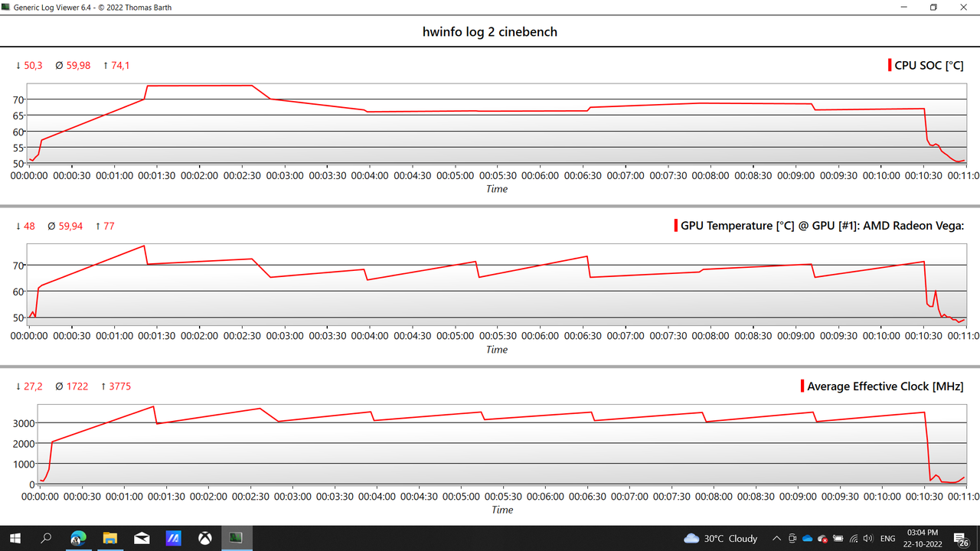Launch Microsoft Edge from taskbar

click(78, 538)
